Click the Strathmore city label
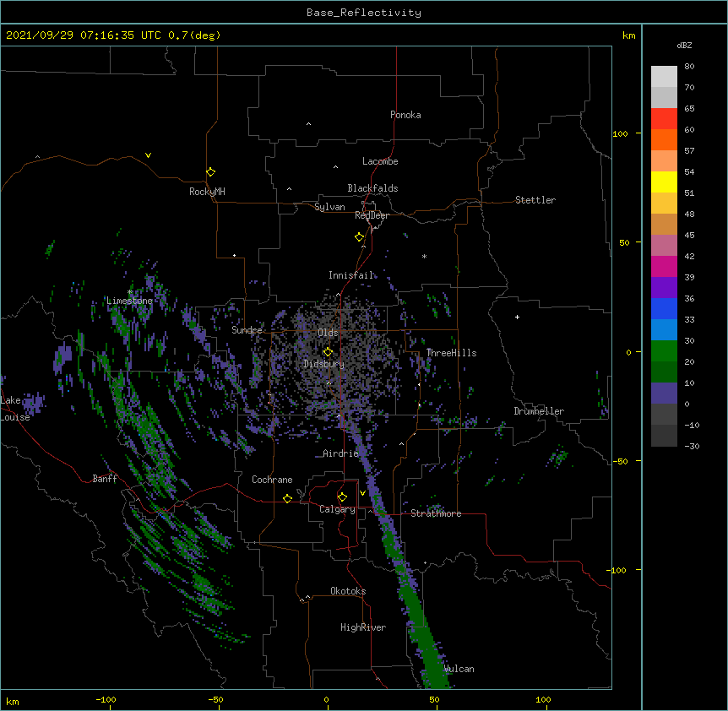Viewport: 728px width, 711px height. [436, 513]
